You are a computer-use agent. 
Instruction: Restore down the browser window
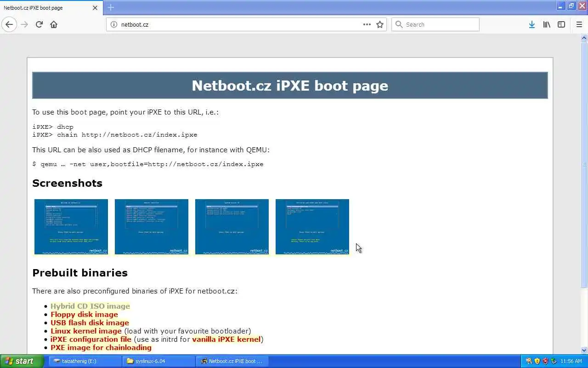point(571,6)
